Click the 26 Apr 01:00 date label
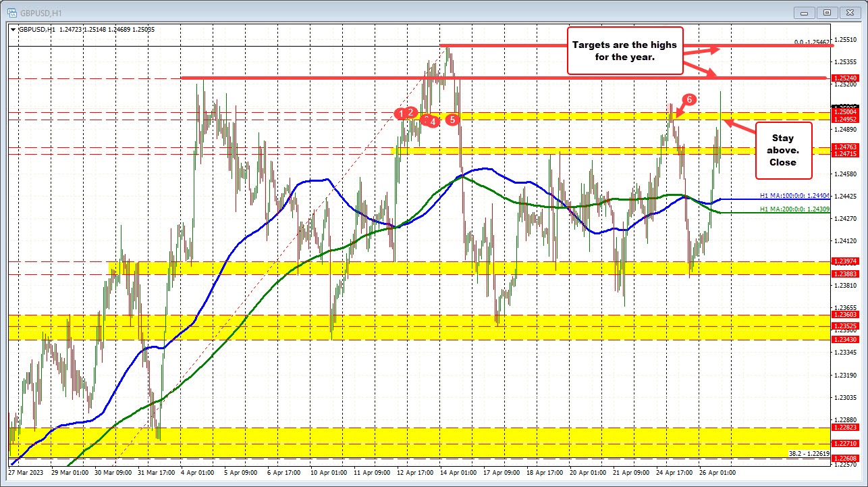868x487 pixels. point(717,472)
